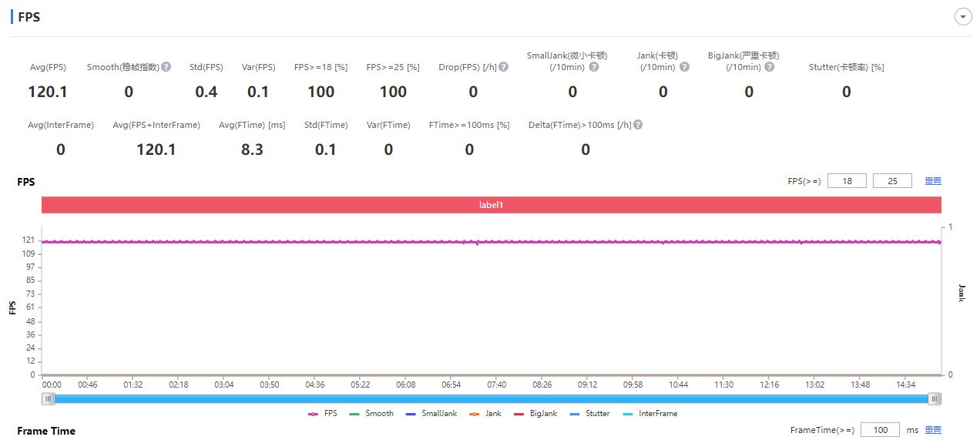Toggle Stutter series in legend
Image resolution: width=980 pixels, height=440 pixels.
(x=589, y=414)
